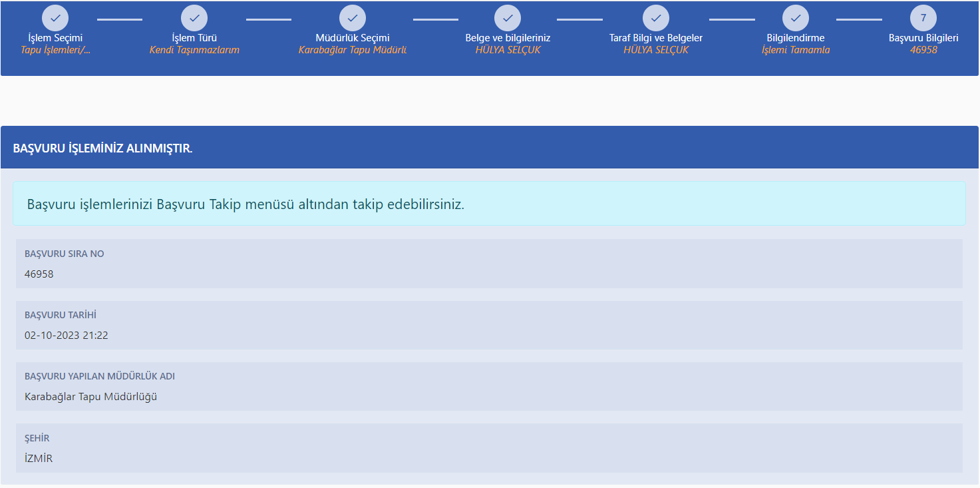Viewport: 980px width, 488px height.
Task: Click the İşlemi Tamamla subtitle
Action: [796, 50]
